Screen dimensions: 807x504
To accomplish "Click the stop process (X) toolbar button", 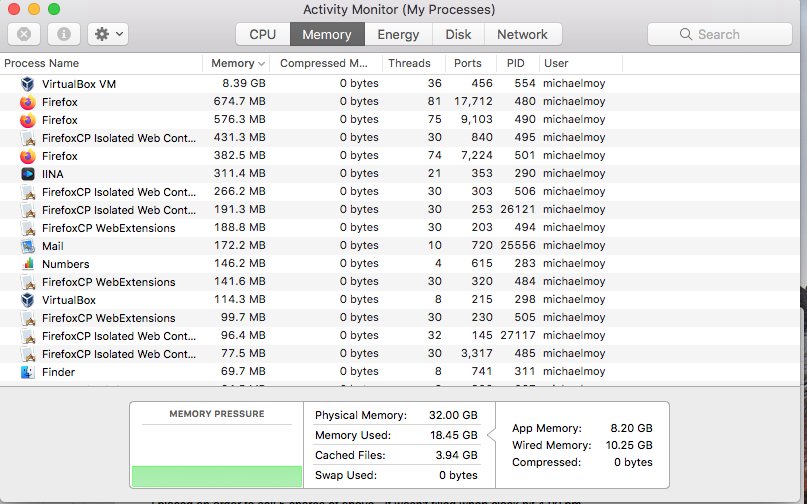I will pos(24,34).
